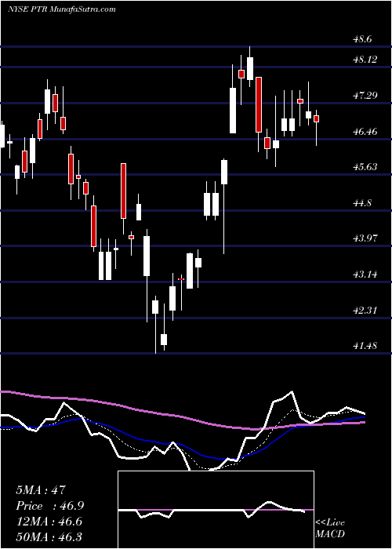392x549 pixels.
Task: Click the 5MA : 47 value
Action: (x=41, y=489)
